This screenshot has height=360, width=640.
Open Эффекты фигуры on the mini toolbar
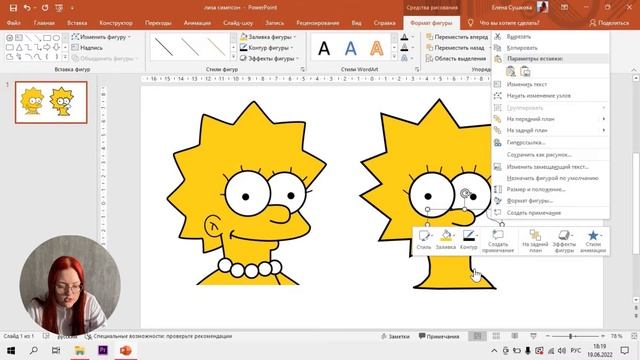coord(564,241)
